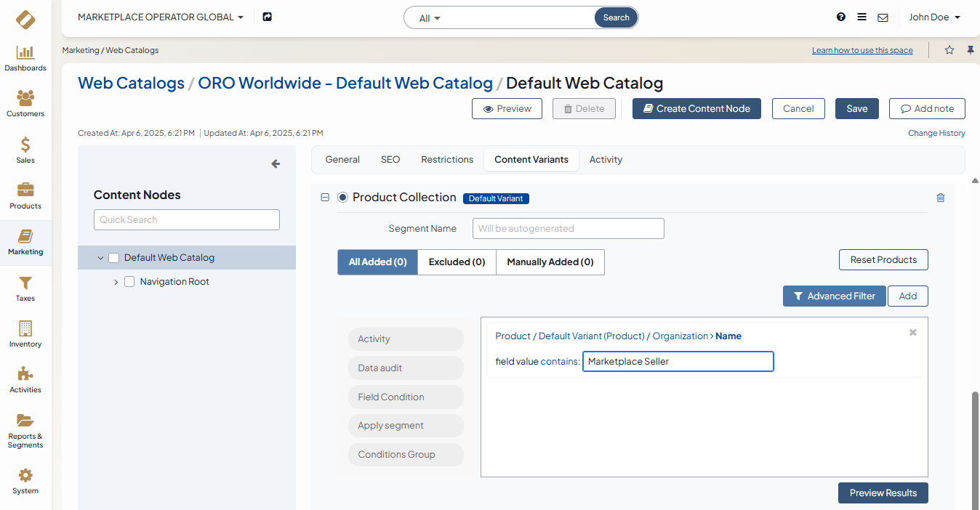Pin the page using the pin icon
The height and width of the screenshot is (510, 980).
pos(970,50)
